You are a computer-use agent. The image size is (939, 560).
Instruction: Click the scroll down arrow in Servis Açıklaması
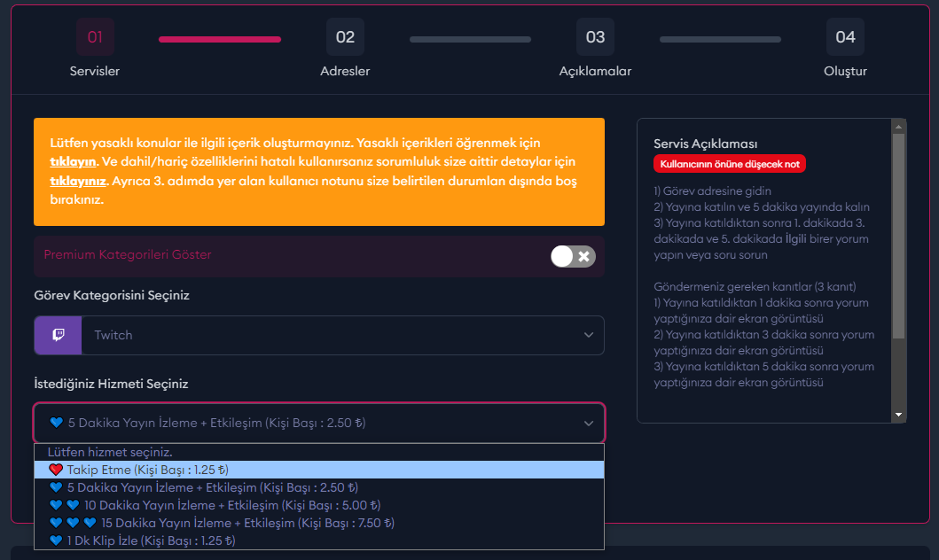pyautogui.click(x=898, y=415)
